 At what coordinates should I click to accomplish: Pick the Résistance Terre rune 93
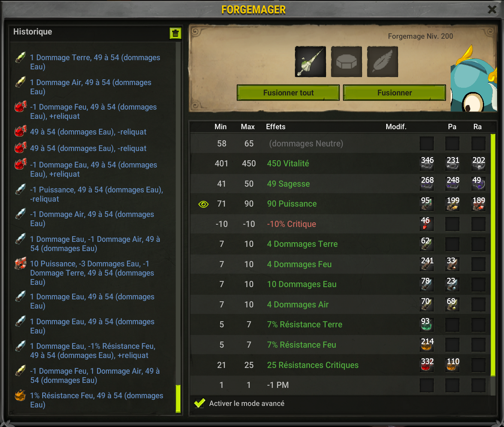pos(427,325)
